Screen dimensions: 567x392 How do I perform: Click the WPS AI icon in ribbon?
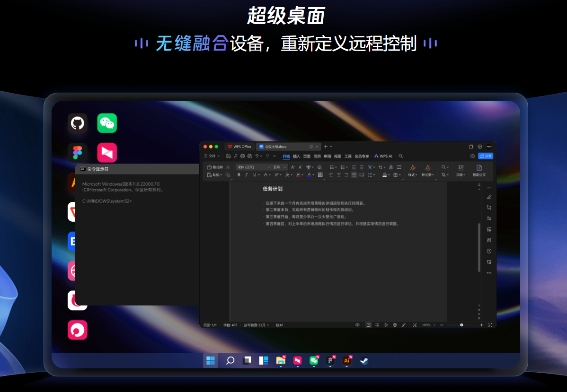tap(383, 156)
